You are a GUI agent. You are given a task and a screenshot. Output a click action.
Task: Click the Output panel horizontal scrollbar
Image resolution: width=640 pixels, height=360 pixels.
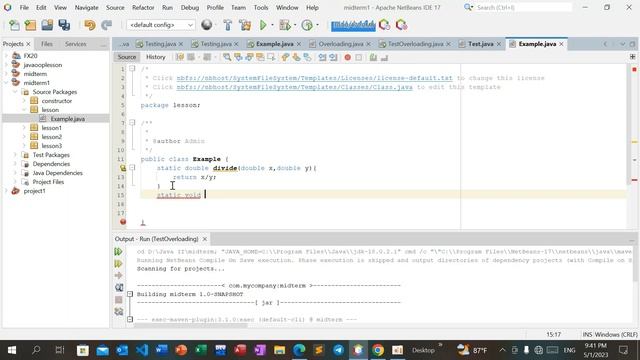(x=191, y=326)
